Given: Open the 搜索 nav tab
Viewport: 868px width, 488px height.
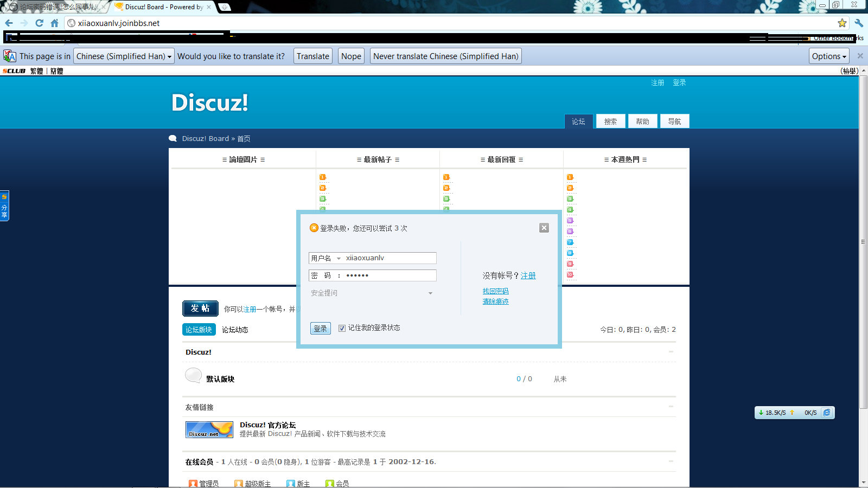Looking at the screenshot, I should [610, 121].
